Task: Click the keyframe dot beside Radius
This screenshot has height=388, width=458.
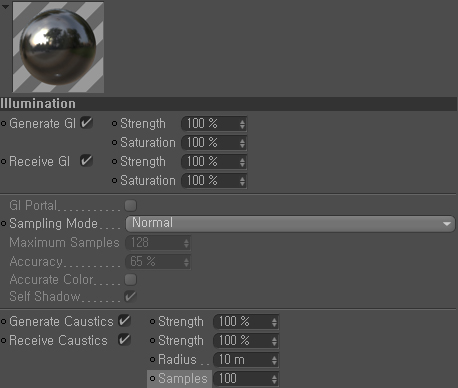Action: pos(152,360)
